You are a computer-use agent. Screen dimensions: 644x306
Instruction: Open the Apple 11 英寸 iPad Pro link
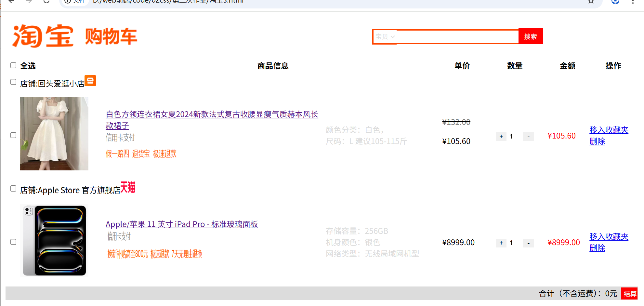point(182,224)
